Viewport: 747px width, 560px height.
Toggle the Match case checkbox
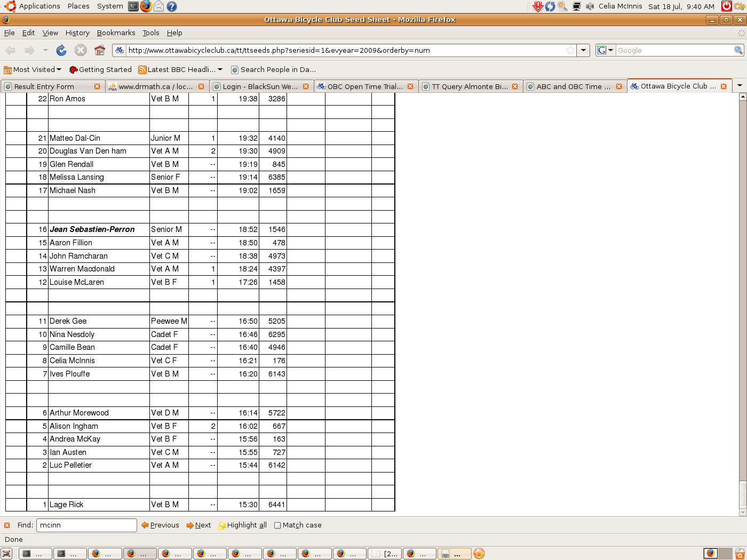277,525
